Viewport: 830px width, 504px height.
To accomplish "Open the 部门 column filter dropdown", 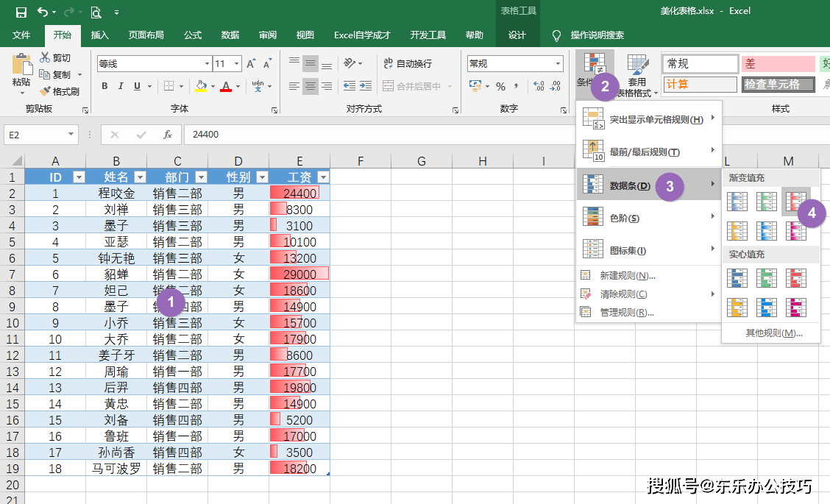I will point(201,177).
